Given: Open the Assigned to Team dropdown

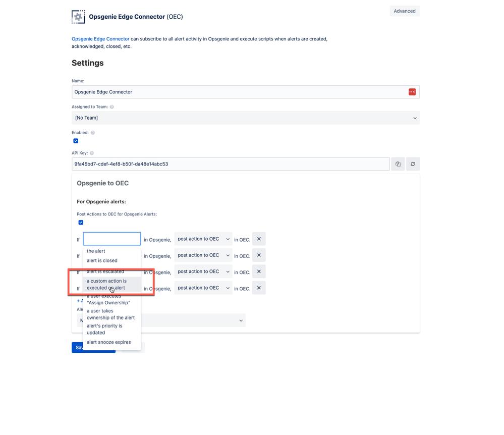Looking at the screenshot, I should (246, 118).
